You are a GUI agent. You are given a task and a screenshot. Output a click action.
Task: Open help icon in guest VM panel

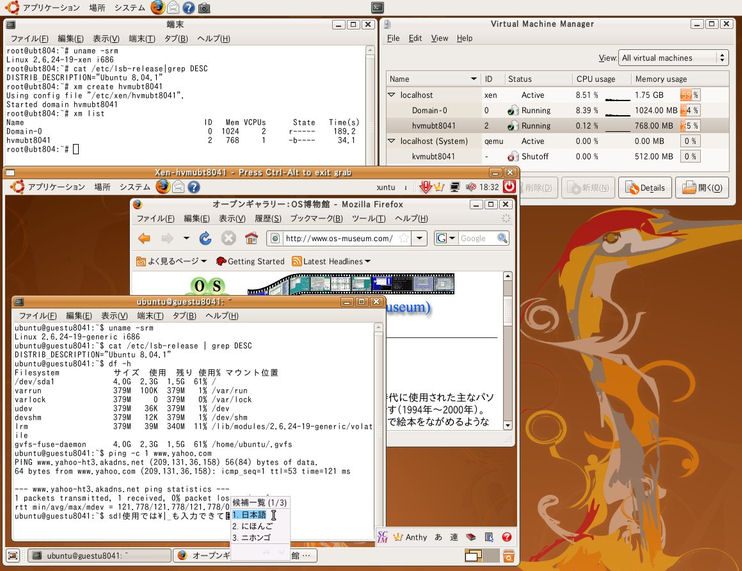tap(194, 187)
